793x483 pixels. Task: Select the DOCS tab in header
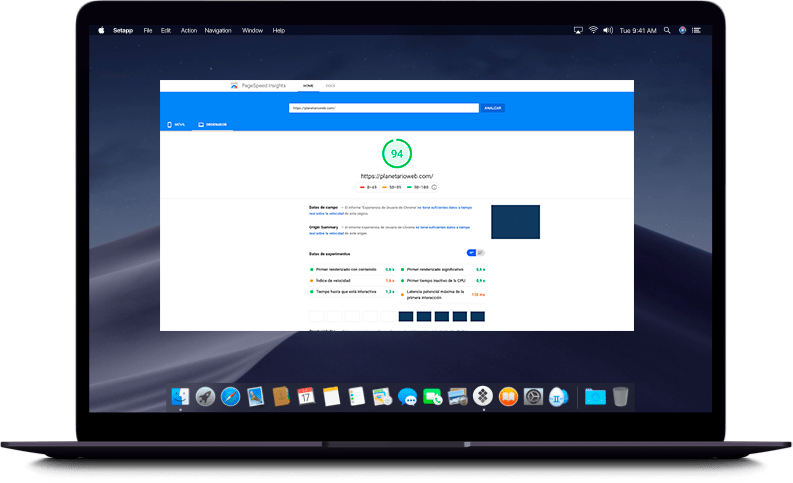click(331, 86)
